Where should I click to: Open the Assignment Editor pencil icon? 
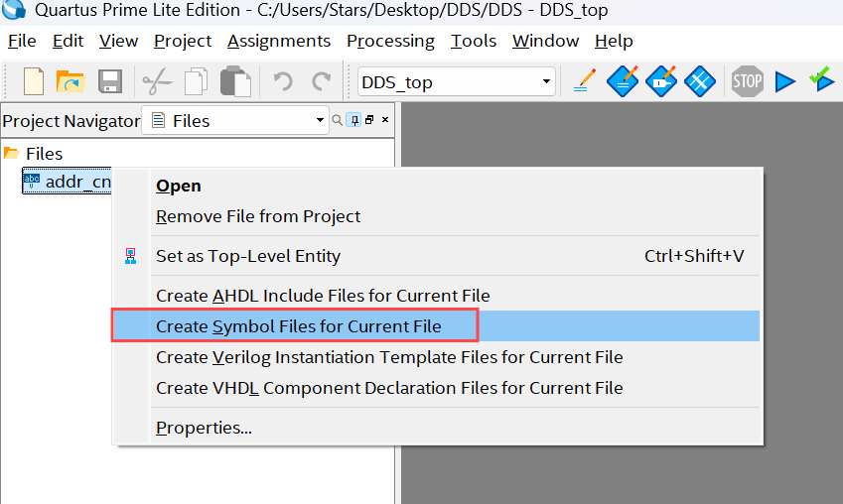point(585,80)
